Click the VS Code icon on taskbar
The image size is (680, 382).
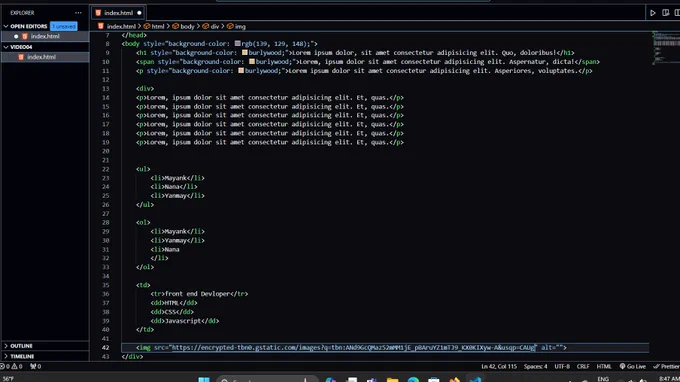point(475,379)
